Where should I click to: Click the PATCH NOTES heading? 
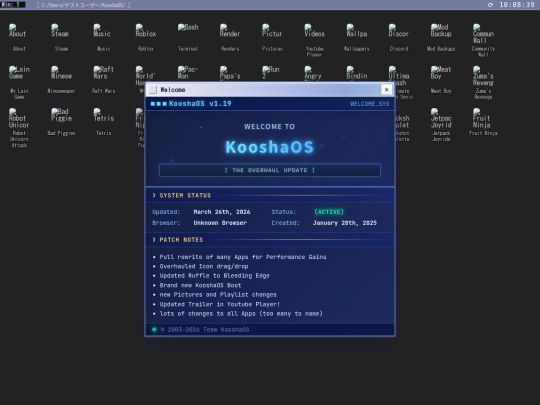click(x=181, y=240)
